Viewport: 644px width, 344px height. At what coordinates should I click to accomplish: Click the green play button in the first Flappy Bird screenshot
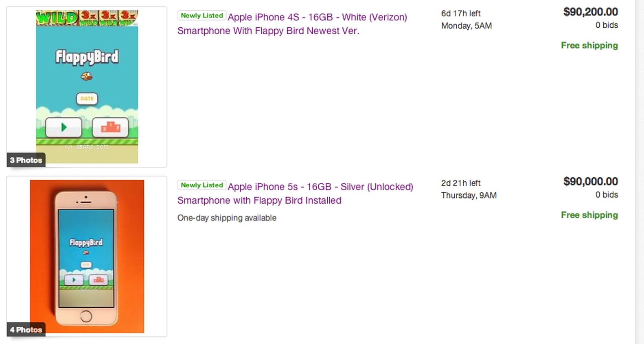pyautogui.click(x=64, y=127)
